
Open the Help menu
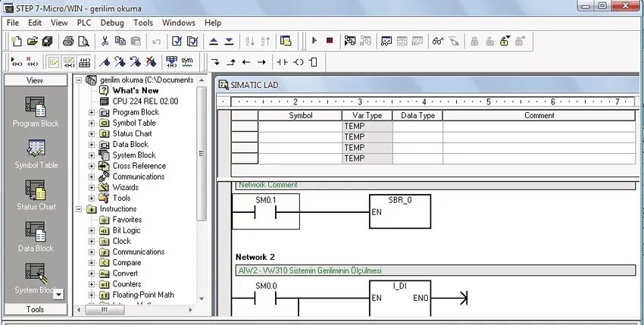[213, 23]
